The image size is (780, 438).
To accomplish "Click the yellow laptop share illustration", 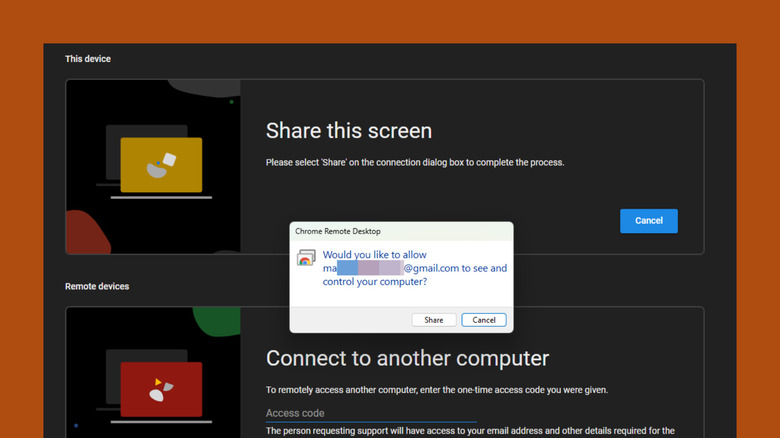I will click(x=161, y=165).
